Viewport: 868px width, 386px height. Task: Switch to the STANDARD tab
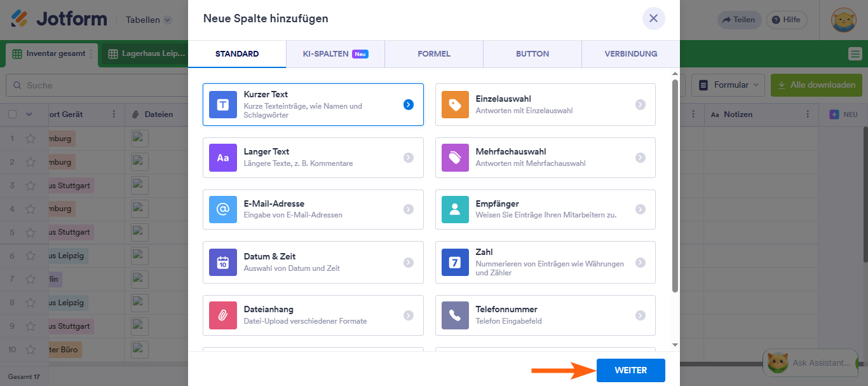(x=237, y=54)
